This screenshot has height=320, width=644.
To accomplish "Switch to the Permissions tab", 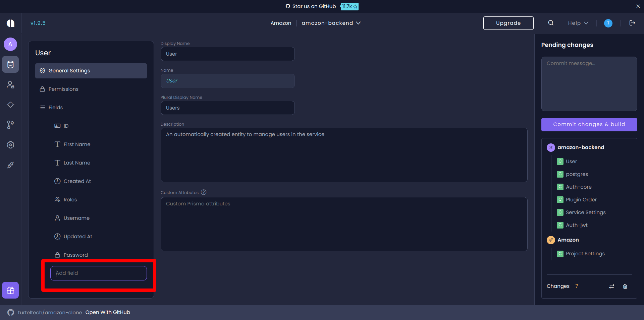I will pos(63,89).
